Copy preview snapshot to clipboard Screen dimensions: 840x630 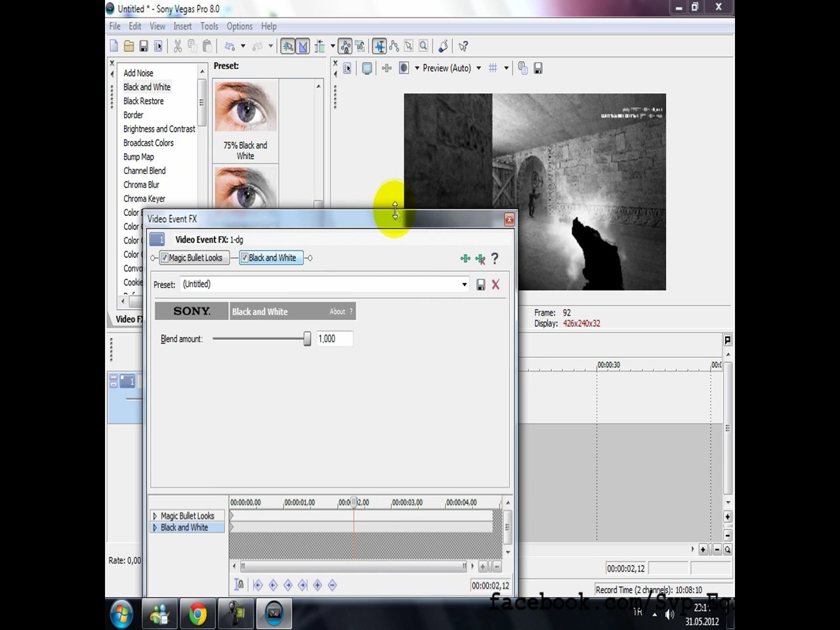coord(523,68)
